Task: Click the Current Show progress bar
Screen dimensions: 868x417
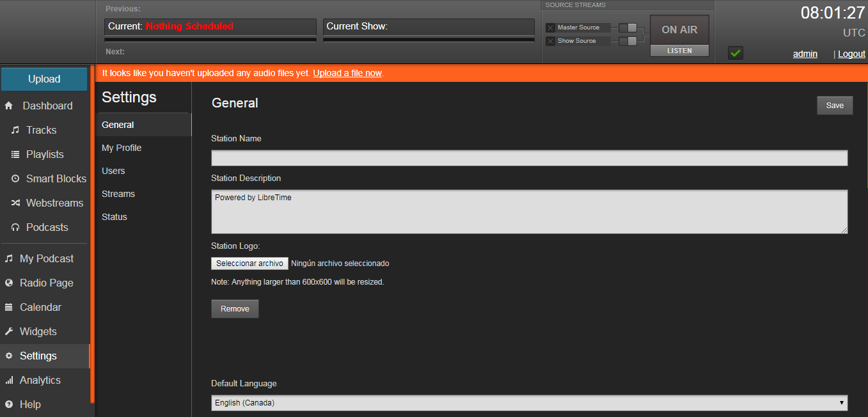Action: (429, 40)
